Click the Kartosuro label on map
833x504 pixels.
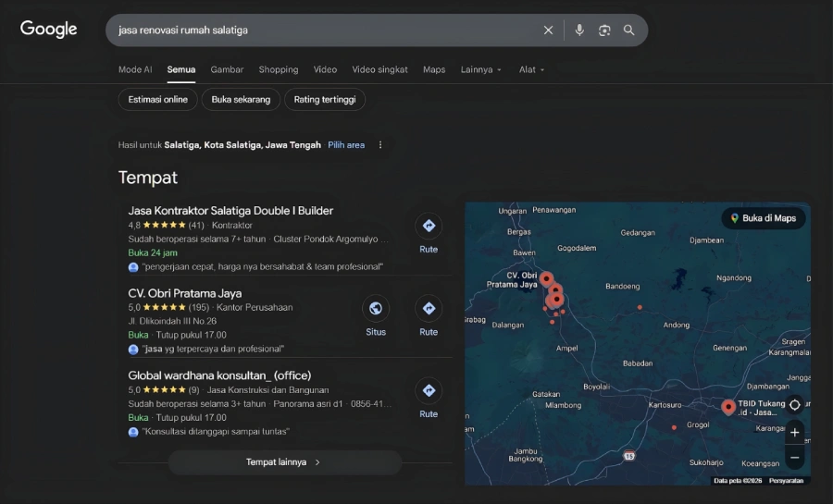point(665,405)
